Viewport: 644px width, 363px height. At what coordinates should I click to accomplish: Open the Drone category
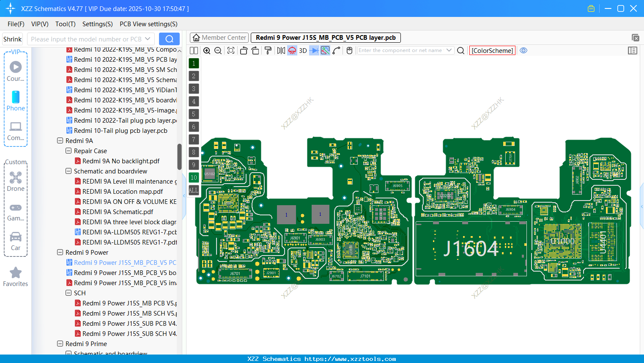(x=16, y=181)
